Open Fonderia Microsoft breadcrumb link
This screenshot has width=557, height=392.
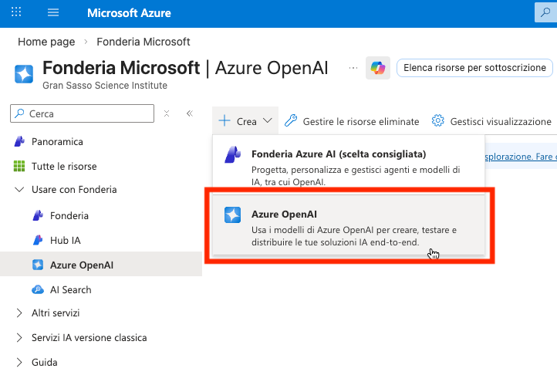[x=143, y=42]
